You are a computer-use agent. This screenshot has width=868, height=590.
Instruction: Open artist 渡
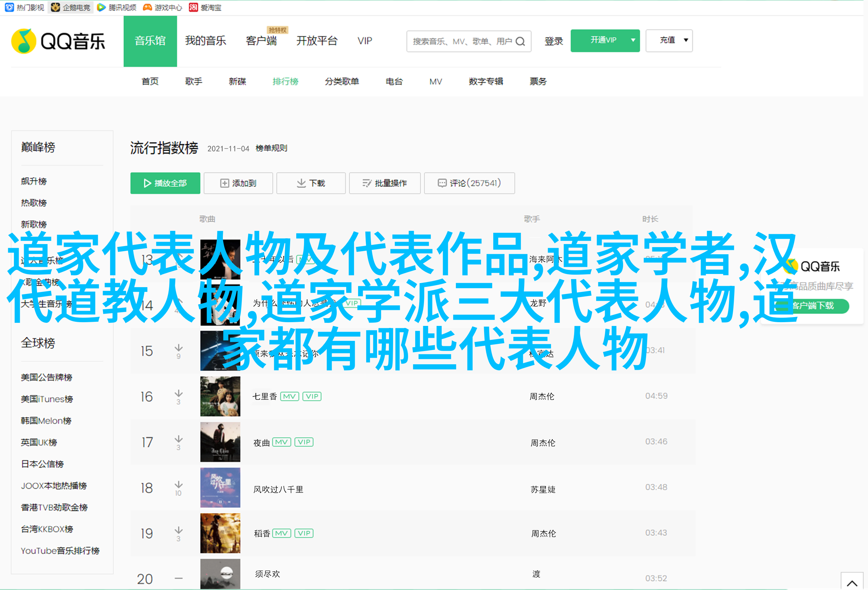pyautogui.click(x=536, y=574)
